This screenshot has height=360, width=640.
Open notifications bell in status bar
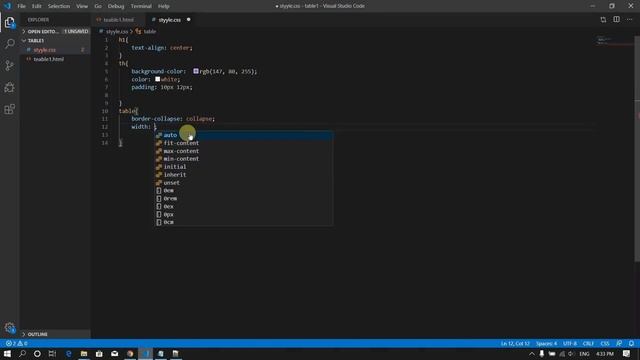click(631, 344)
